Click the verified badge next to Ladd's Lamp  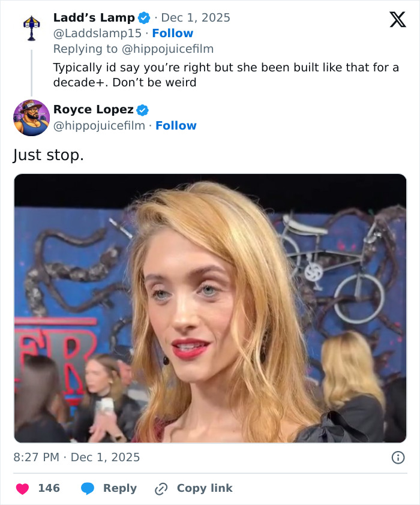click(x=143, y=17)
